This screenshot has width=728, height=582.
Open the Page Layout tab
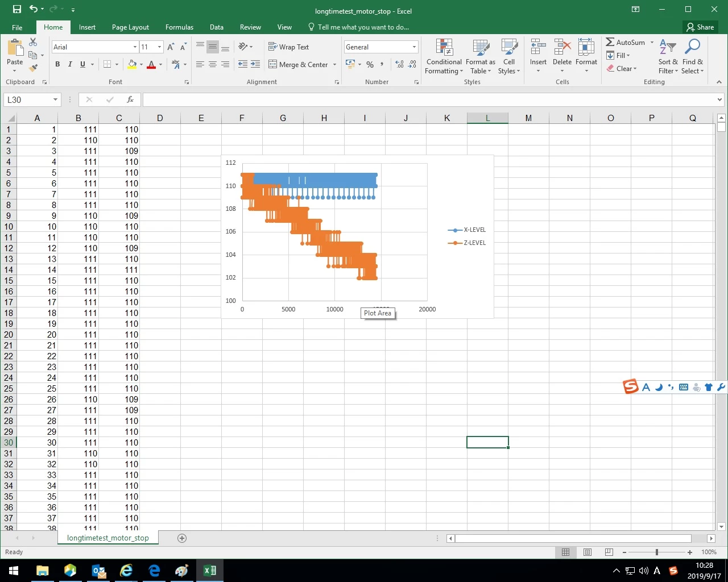[130, 27]
